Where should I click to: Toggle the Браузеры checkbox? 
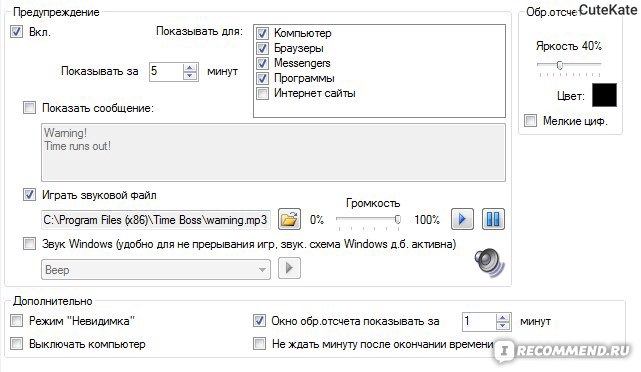[x=262, y=48]
